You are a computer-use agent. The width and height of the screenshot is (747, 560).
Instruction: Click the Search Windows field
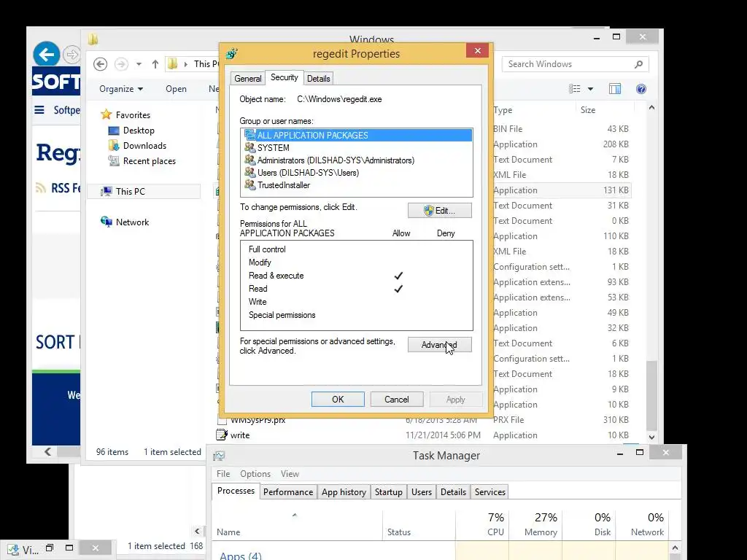coord(575,64)
